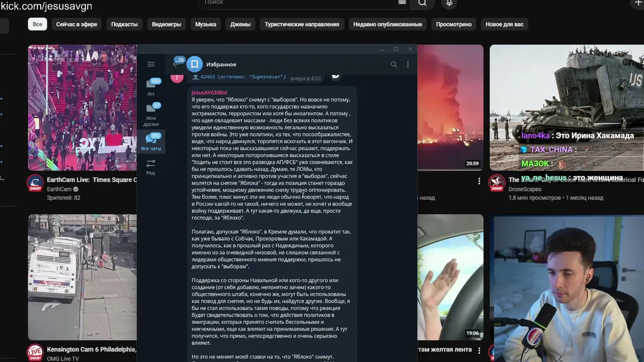The height and width of the screenshot is (362, 644).
Task: Select the Музыка filter chip
Action: point(206,24)
